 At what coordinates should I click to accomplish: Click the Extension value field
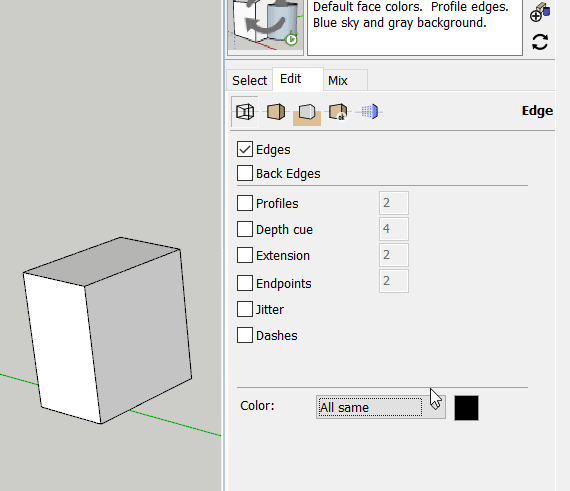coord(394,255)
